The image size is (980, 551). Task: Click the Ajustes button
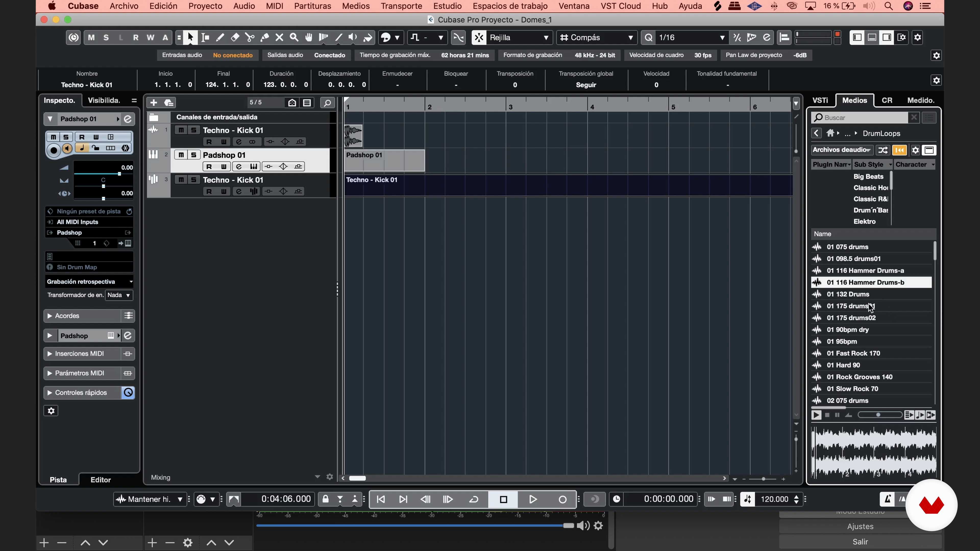coord(860,527)
